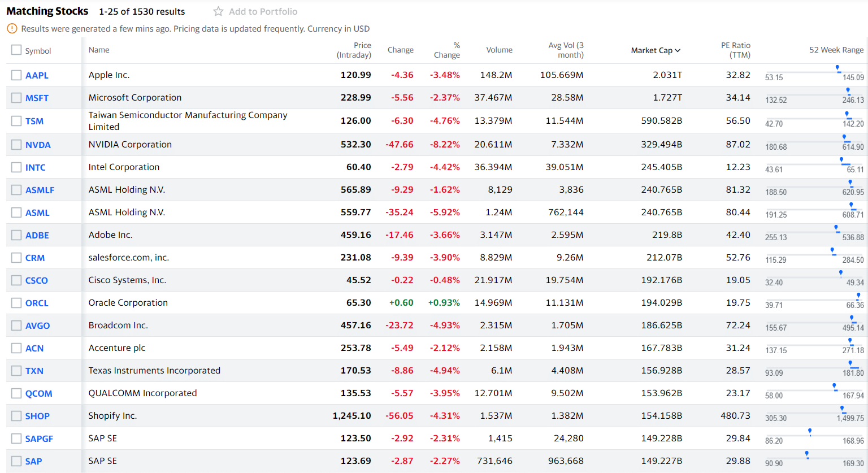The height and width of the screenshot is (473, 868).
Task: Sort by PE Ratio (TTM) header
Action: tap(736, 50)
